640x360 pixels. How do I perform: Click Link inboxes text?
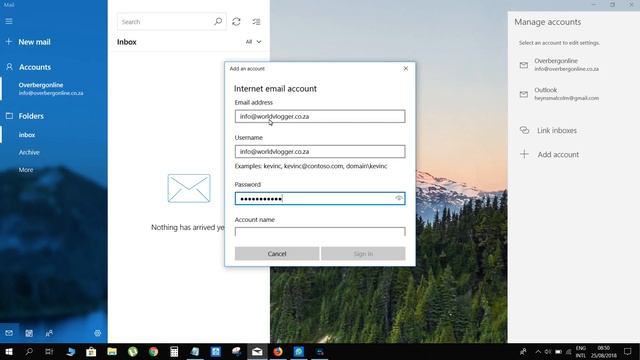click(557, 130)
